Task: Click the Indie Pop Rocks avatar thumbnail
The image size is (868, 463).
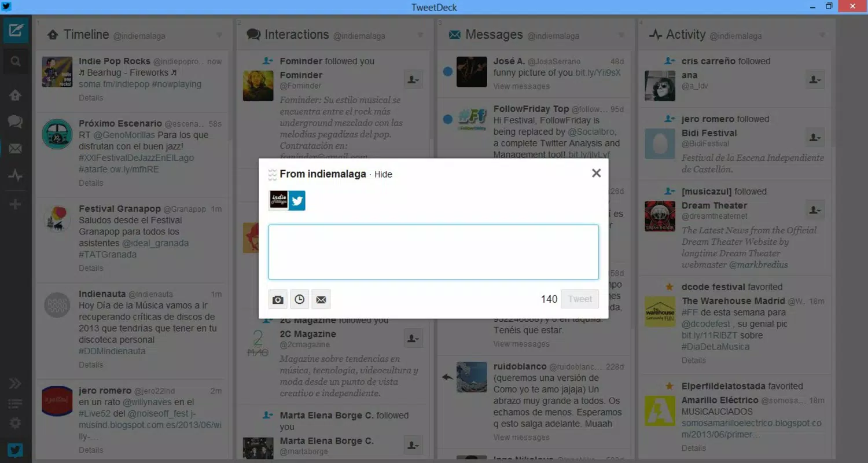Action: 57,72
